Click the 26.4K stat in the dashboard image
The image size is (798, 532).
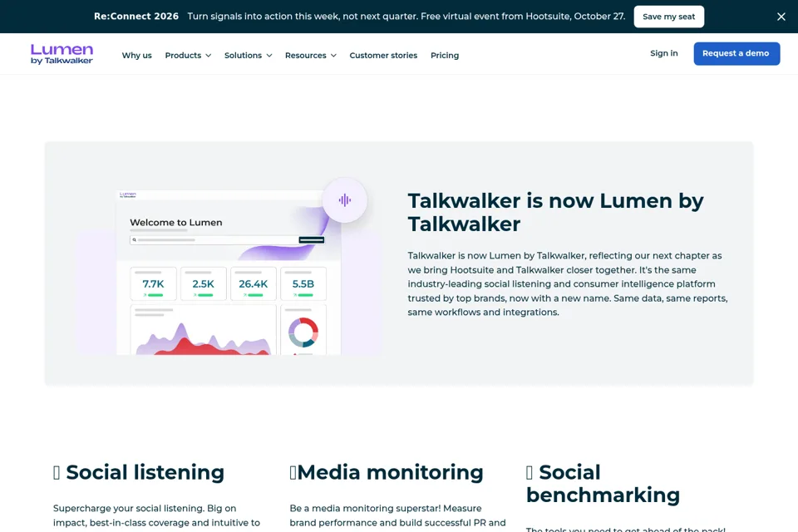click(x=253, y=284)
